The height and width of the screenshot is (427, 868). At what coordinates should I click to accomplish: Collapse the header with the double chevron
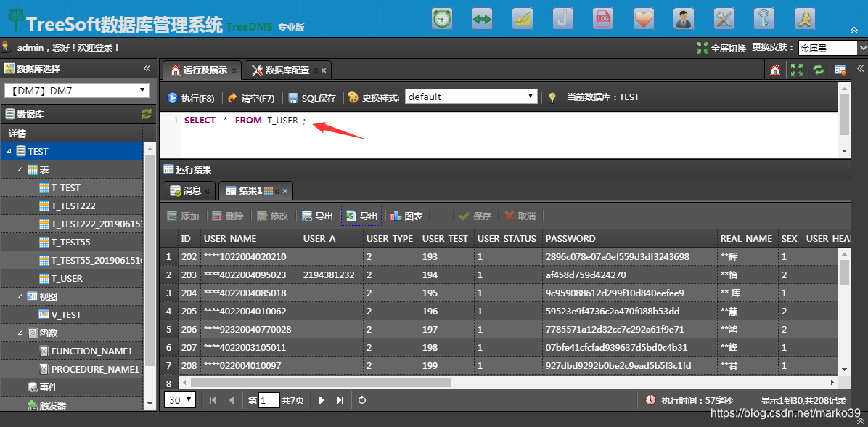click(854, 30)
